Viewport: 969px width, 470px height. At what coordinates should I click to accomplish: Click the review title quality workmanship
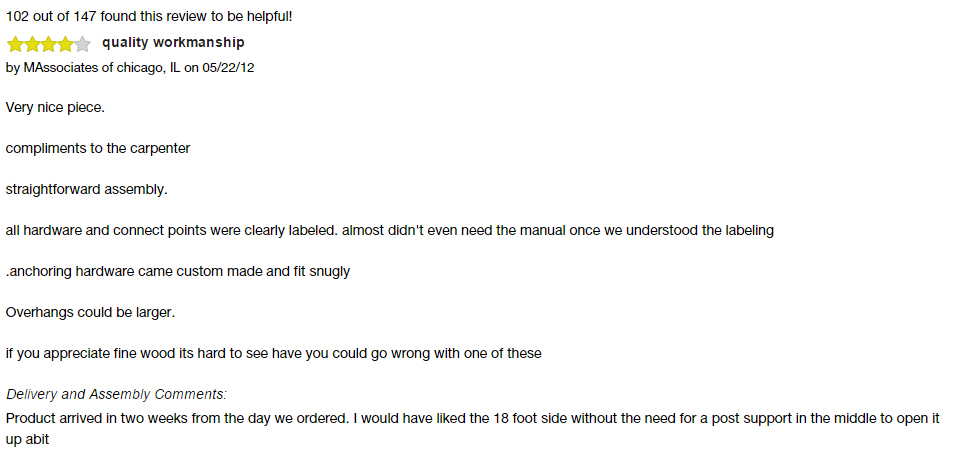(x=173, y=43)
